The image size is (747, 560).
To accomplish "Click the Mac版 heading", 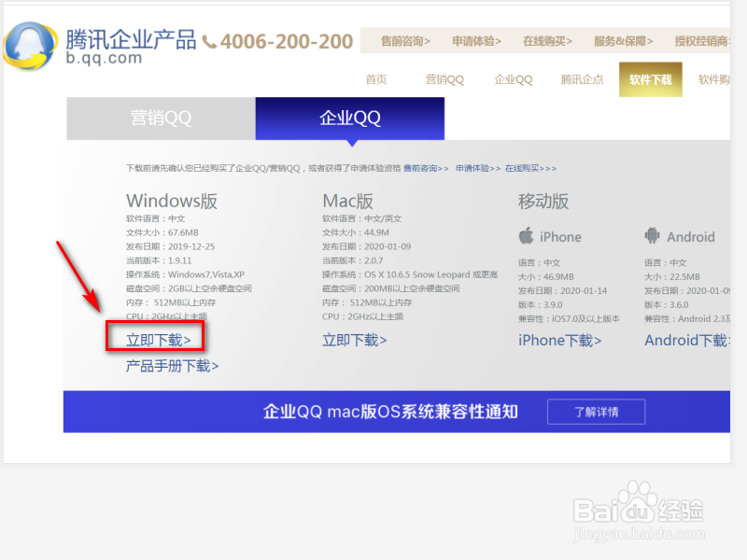I will tap(347, 201).
